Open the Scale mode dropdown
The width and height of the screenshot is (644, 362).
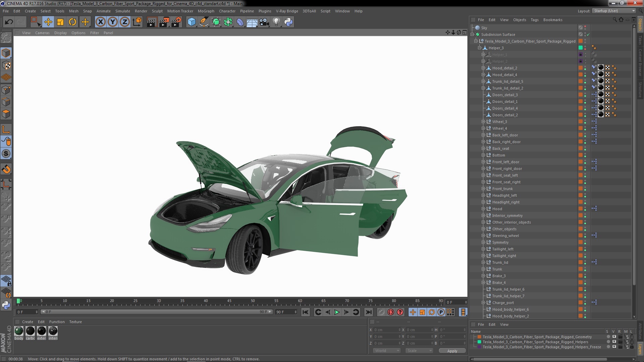point(419,351)
